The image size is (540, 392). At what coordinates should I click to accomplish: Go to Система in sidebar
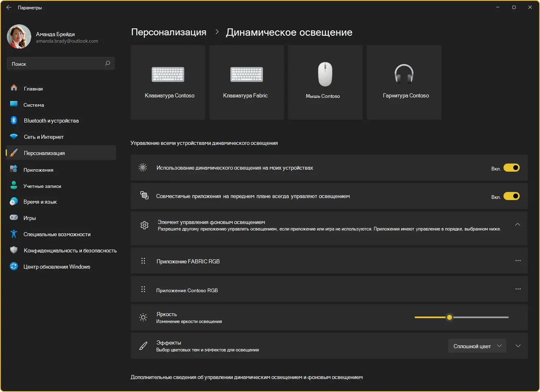(34, 105)
